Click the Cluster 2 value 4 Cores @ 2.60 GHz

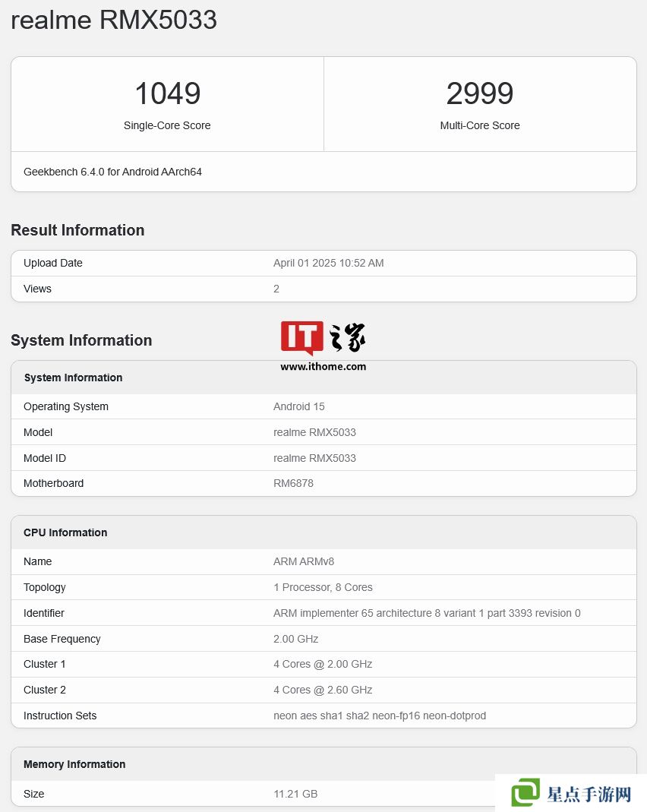[x=323, y=690]
